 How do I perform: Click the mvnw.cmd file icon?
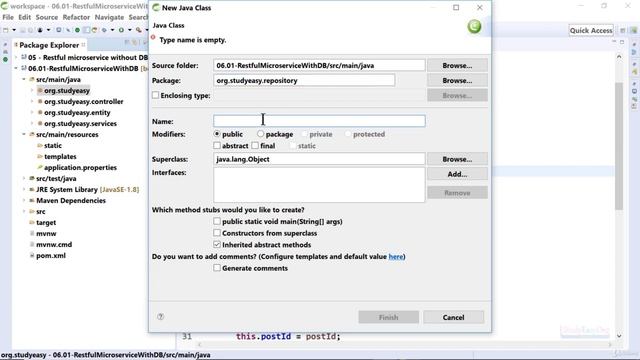tap(32, 244)
